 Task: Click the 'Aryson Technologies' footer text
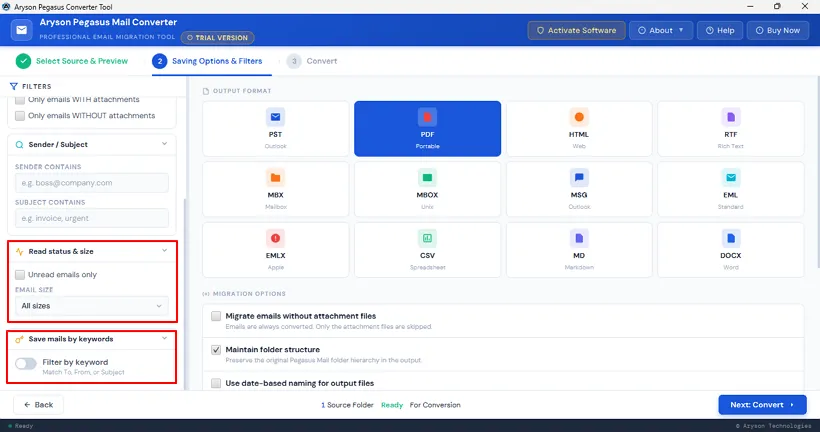point(777,426)
